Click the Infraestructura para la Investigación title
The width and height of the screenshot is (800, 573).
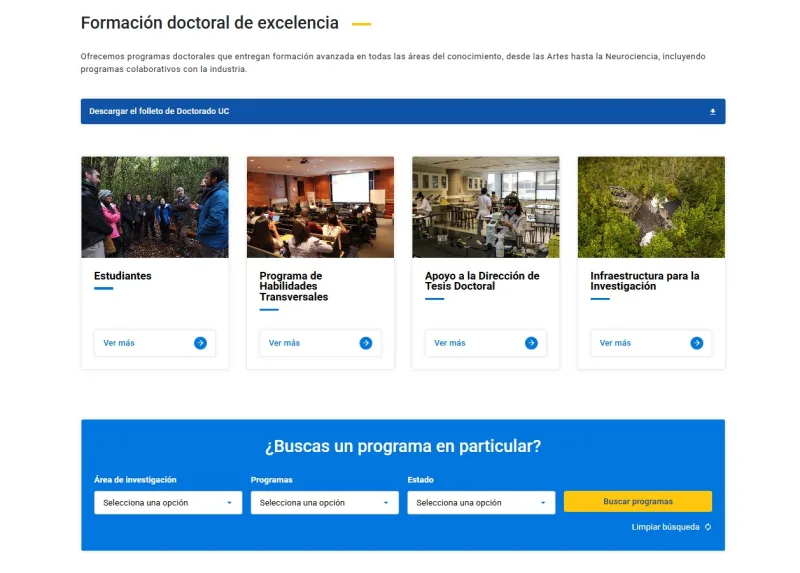click(x=645, y=281)
